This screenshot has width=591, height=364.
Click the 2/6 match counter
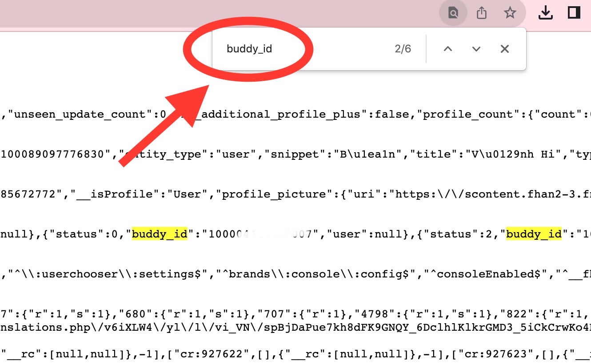click(403, 49)
